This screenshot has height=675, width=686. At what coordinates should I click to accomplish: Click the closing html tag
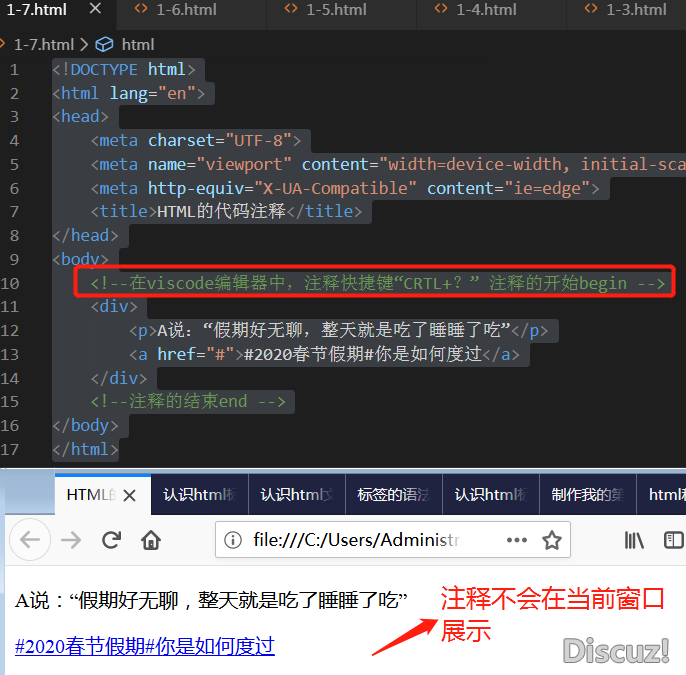tap(85, 449)
